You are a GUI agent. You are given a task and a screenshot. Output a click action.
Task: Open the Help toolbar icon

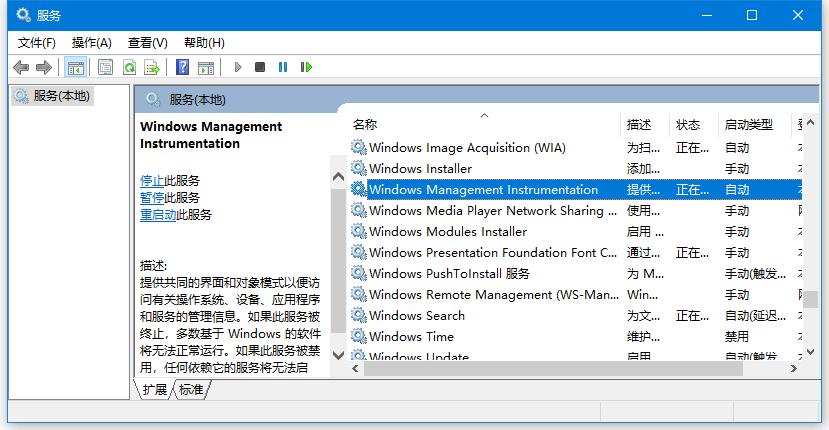tap(182, 67)
